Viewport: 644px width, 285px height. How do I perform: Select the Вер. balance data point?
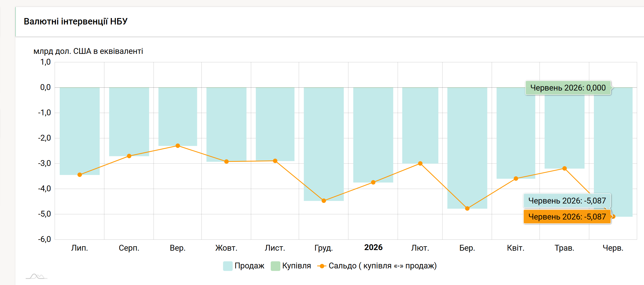pyautogui.click(x=178, y=146)
